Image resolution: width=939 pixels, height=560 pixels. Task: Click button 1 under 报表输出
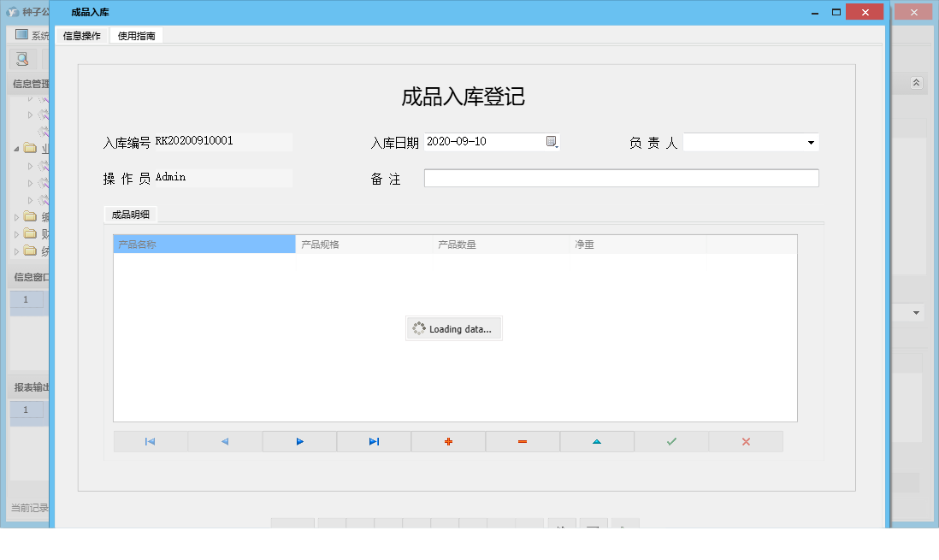[x=27, y=411]
